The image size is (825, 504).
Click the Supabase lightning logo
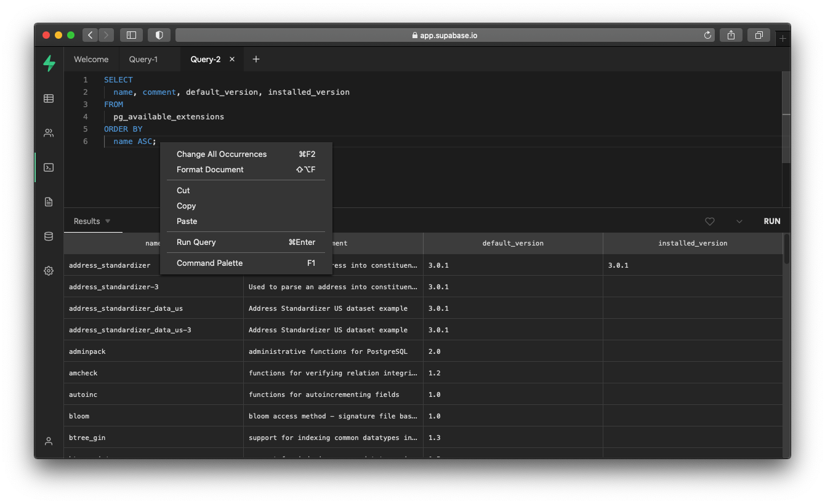click(x=49, y=63)
